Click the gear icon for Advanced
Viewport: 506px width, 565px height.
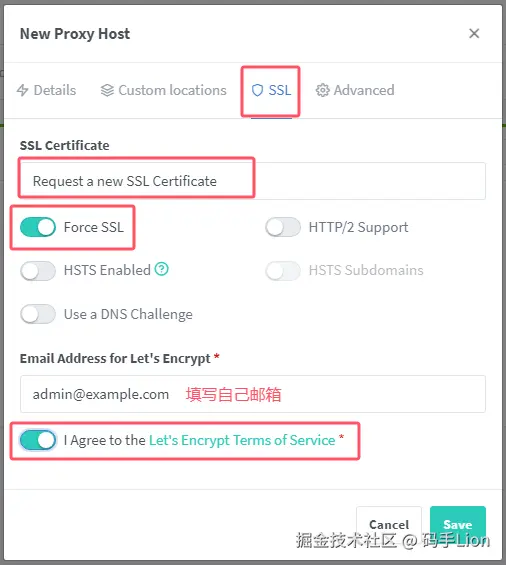pos(323,90)
